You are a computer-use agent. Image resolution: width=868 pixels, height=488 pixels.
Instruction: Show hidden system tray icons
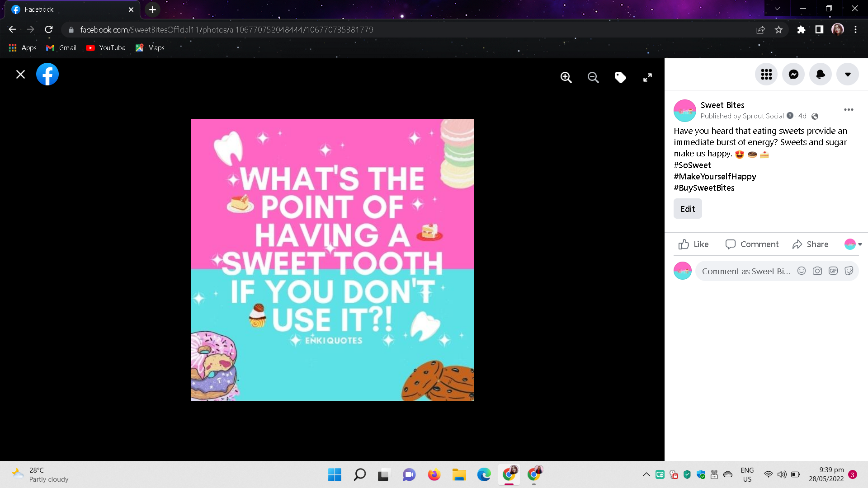[646, 474]
